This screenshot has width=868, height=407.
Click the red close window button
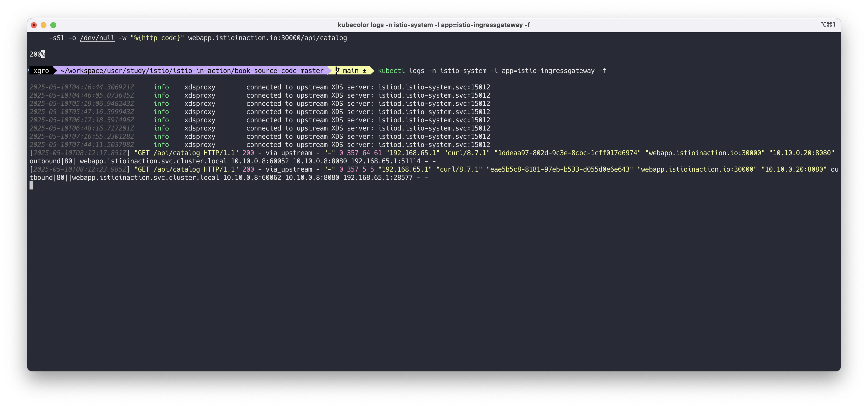point(34,25)
